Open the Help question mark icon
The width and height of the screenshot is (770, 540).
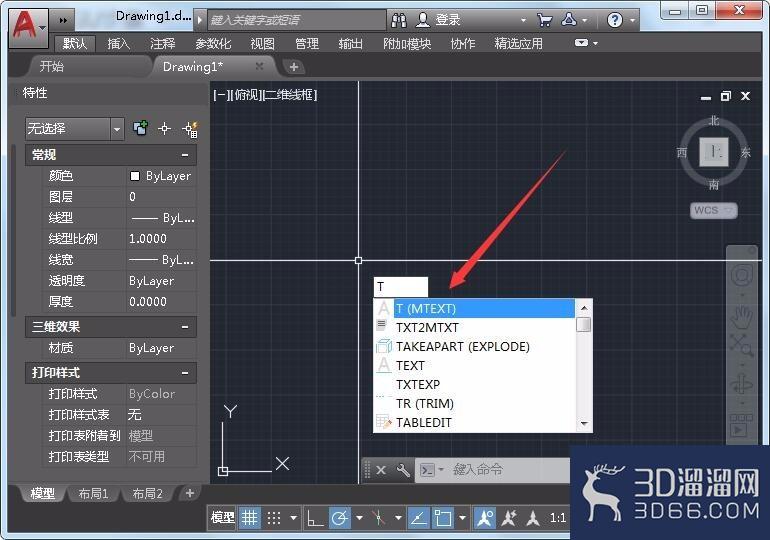614,20
